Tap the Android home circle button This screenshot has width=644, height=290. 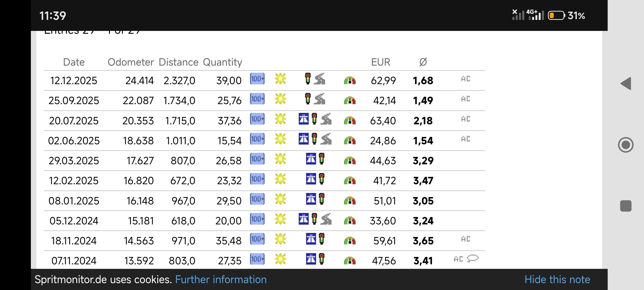(x=626, y=145)
